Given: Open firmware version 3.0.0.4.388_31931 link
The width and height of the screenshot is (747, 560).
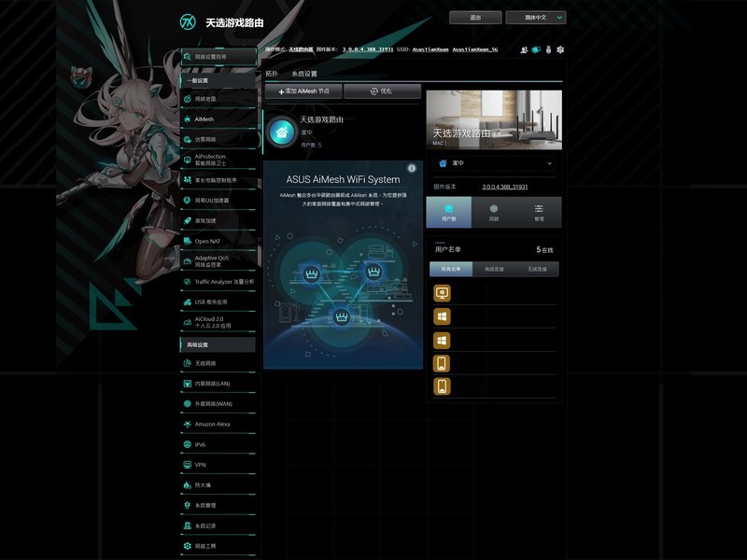Looking at the screenshot, I should tap(504, 187).
